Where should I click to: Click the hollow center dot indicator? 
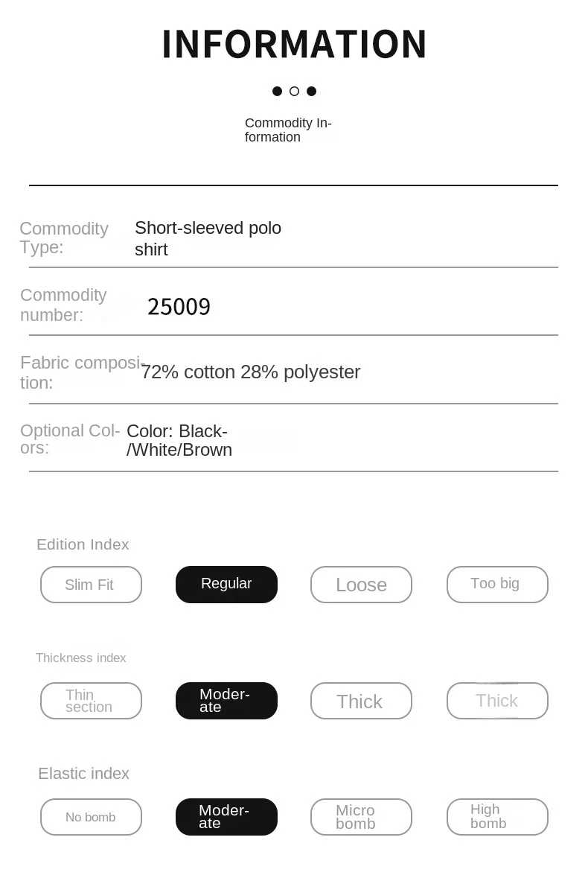click(x=294, y=92)
